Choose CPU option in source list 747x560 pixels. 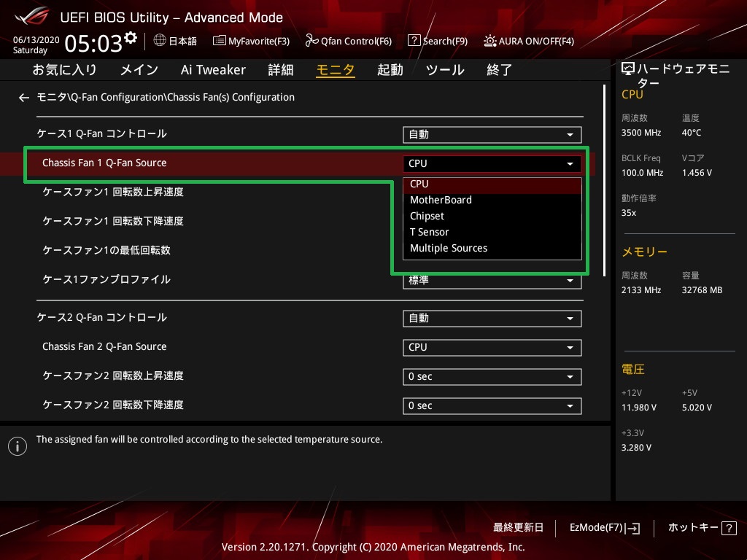click(492, 184)
